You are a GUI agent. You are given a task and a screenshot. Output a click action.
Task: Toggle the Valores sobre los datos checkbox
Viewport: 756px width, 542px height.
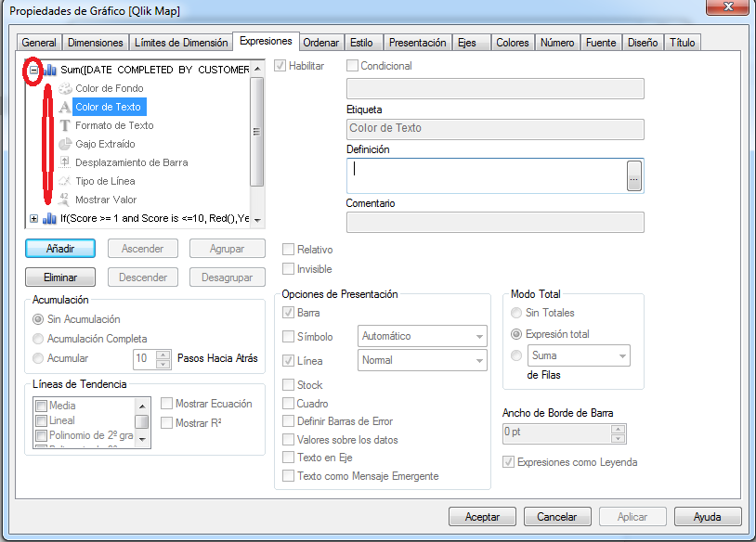pos(288,440)
